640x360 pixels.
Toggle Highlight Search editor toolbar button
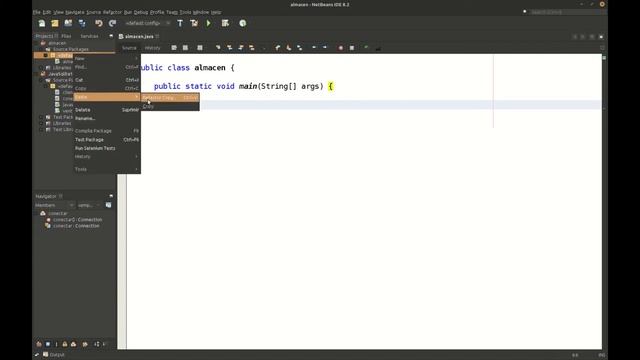click(252, 48)
